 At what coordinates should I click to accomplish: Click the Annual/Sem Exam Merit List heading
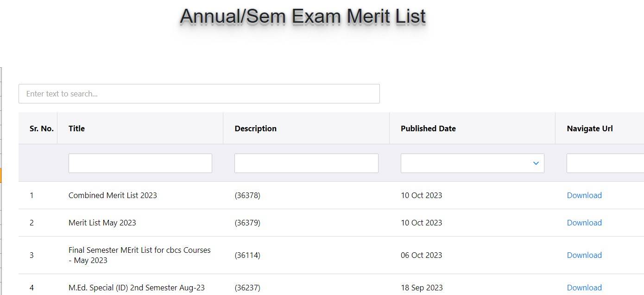click(303, 16)
